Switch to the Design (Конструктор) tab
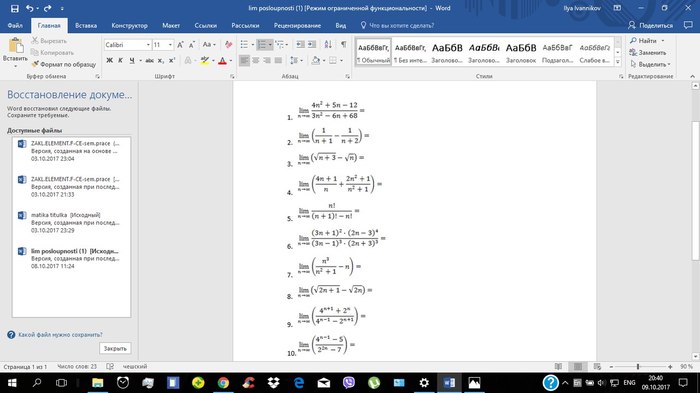The width and height of the screenshot is (700, 393). click(x=129, y=25)
